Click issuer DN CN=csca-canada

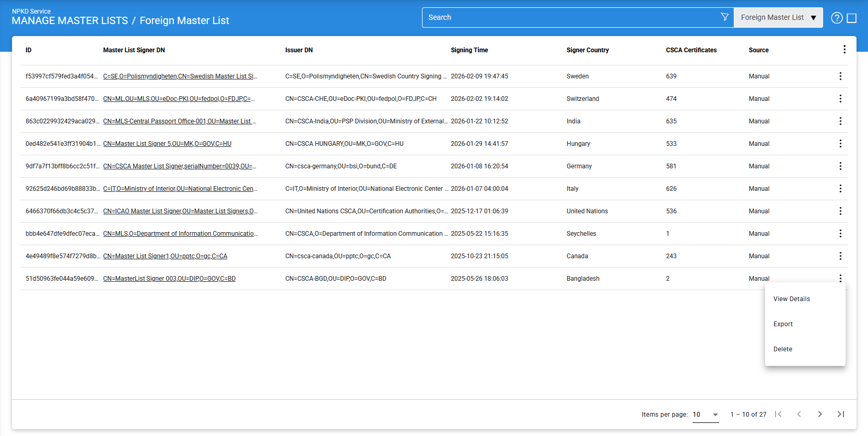pos(338,256)
